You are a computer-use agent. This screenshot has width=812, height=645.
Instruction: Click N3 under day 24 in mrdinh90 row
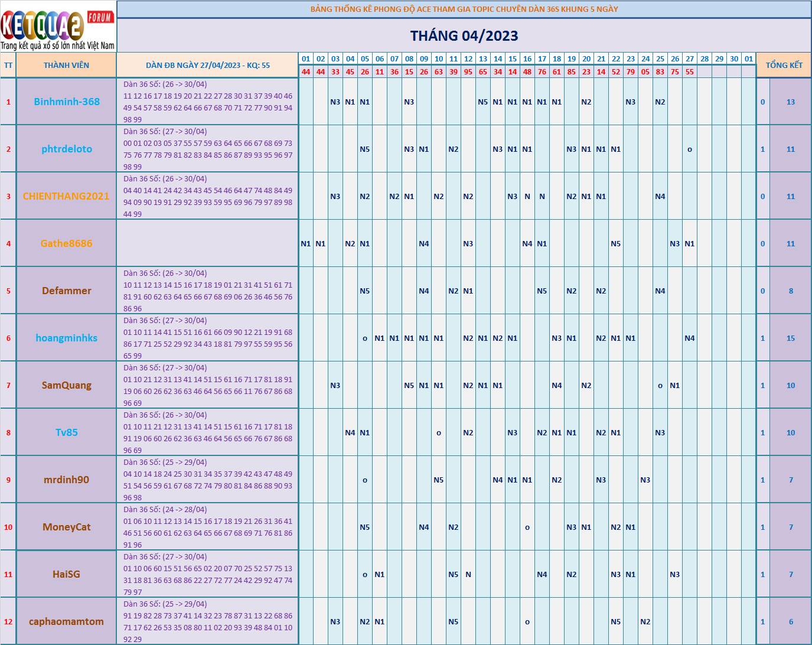coord(645,480)
